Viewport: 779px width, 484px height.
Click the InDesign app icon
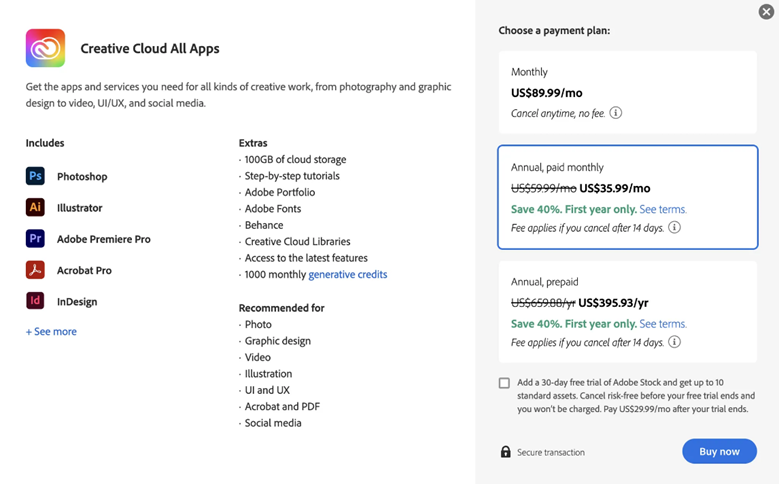(35, 301)
